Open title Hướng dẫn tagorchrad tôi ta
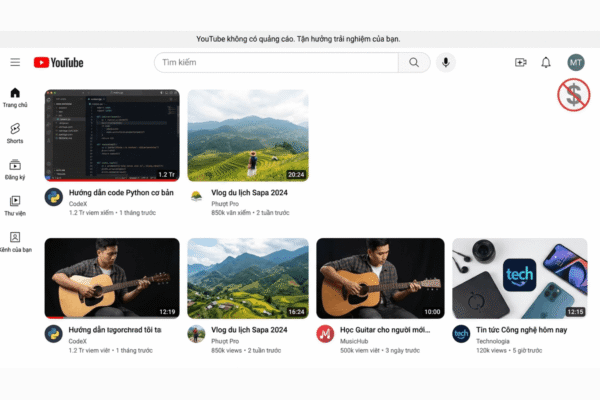 pos(115,330)
